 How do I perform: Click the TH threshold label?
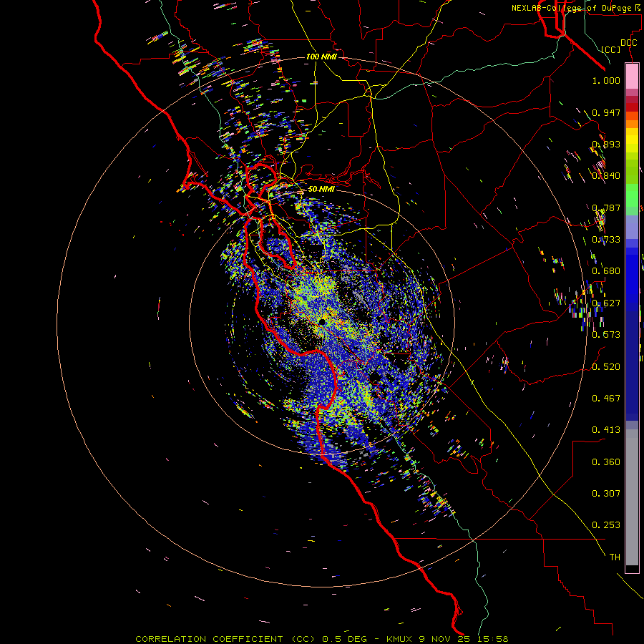[615, 557]
